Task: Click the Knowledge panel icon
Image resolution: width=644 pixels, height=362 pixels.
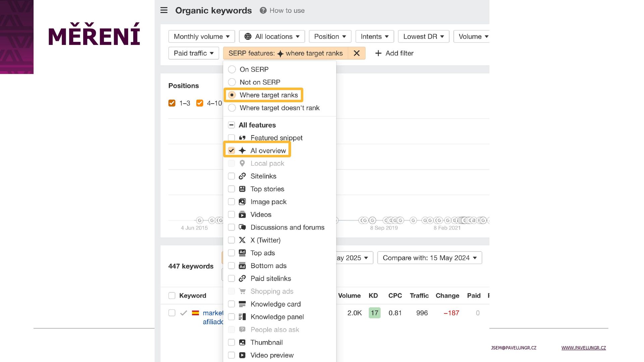Action: click(242, 317)
